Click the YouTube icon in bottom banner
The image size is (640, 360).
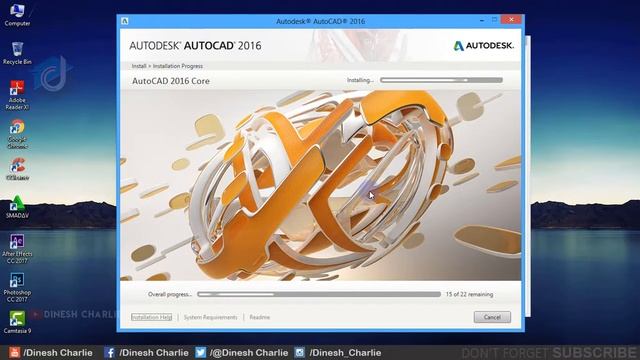point(14,352)
